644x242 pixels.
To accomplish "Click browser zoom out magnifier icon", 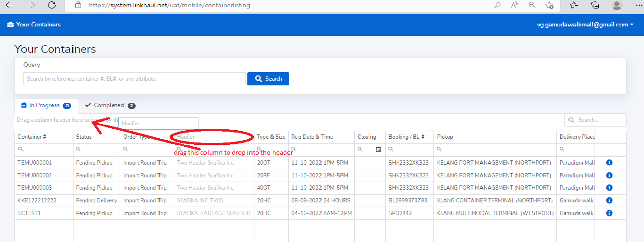I will pos(532,5).
